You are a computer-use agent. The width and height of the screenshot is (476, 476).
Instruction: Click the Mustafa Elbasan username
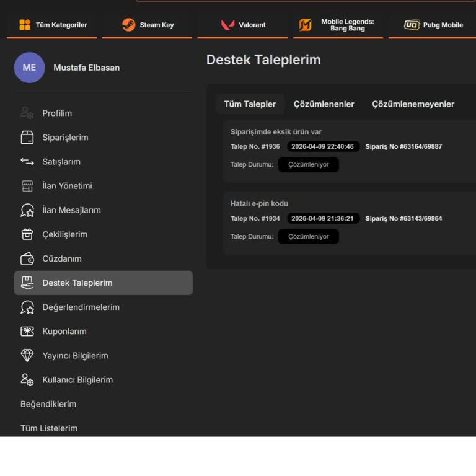[87, 68]
